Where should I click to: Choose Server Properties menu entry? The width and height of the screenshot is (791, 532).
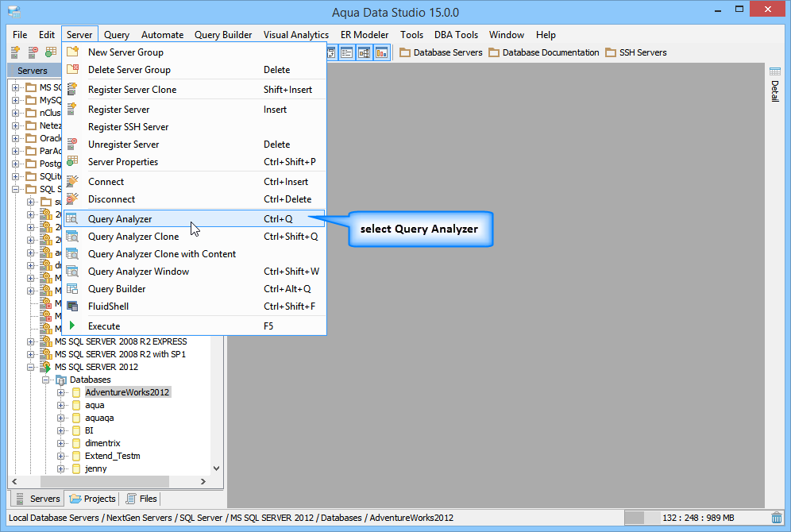(x=195, y=161)
